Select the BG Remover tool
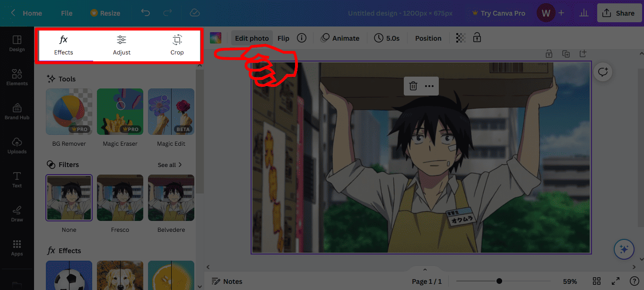 [69, 112]
